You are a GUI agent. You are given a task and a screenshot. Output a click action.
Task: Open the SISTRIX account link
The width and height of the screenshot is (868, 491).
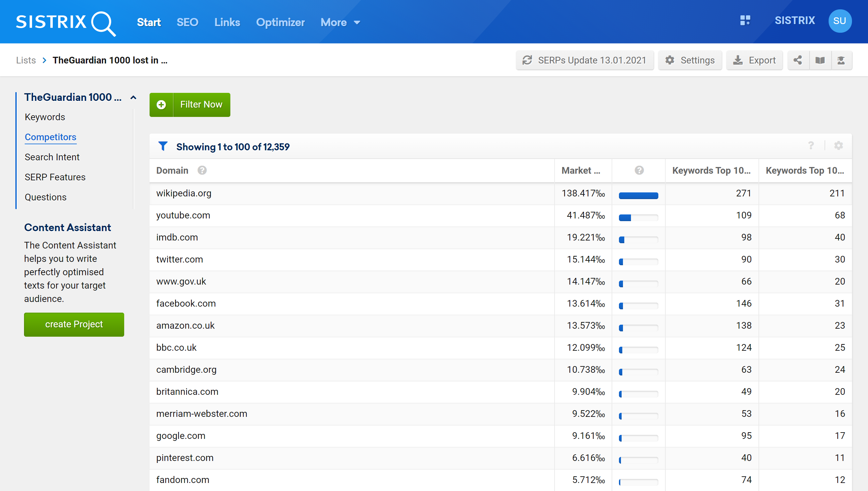(795, 21)
